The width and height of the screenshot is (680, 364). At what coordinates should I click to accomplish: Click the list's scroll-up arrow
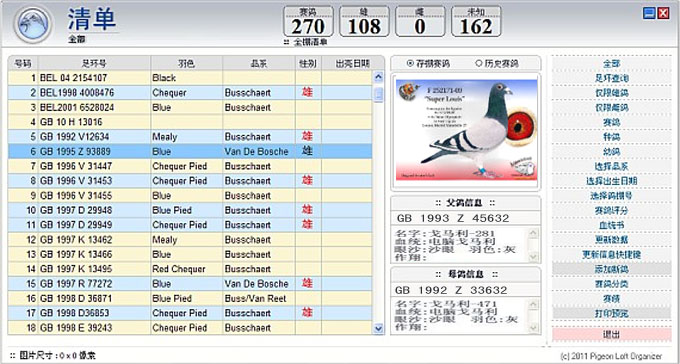pos(379,78)
